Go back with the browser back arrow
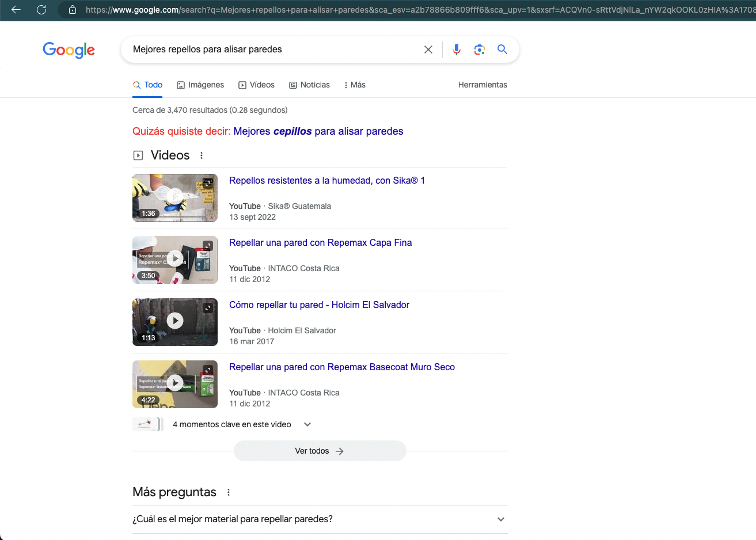 (x=16, y=10)
